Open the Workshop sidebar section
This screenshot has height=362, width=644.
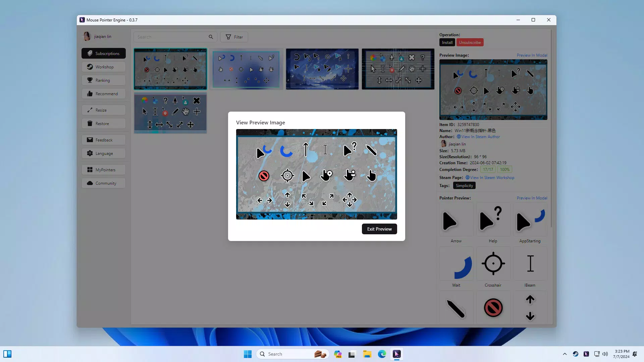[x=104, y=67]
